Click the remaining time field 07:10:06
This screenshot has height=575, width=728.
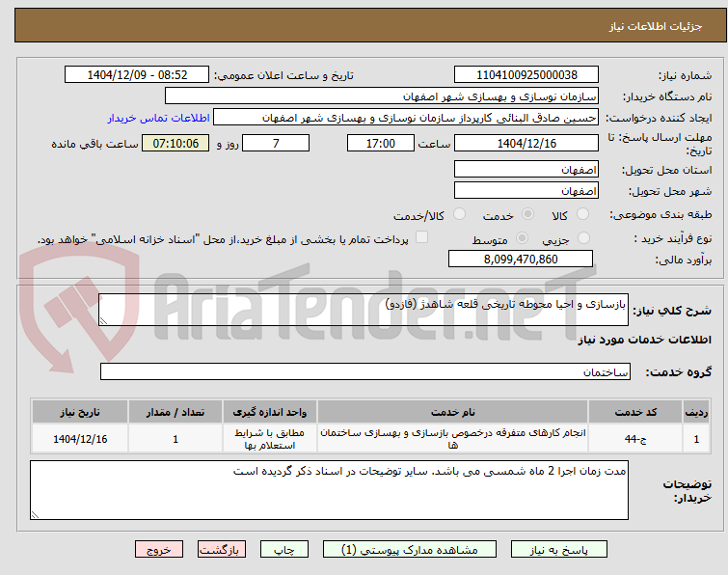tap(175, 143)
